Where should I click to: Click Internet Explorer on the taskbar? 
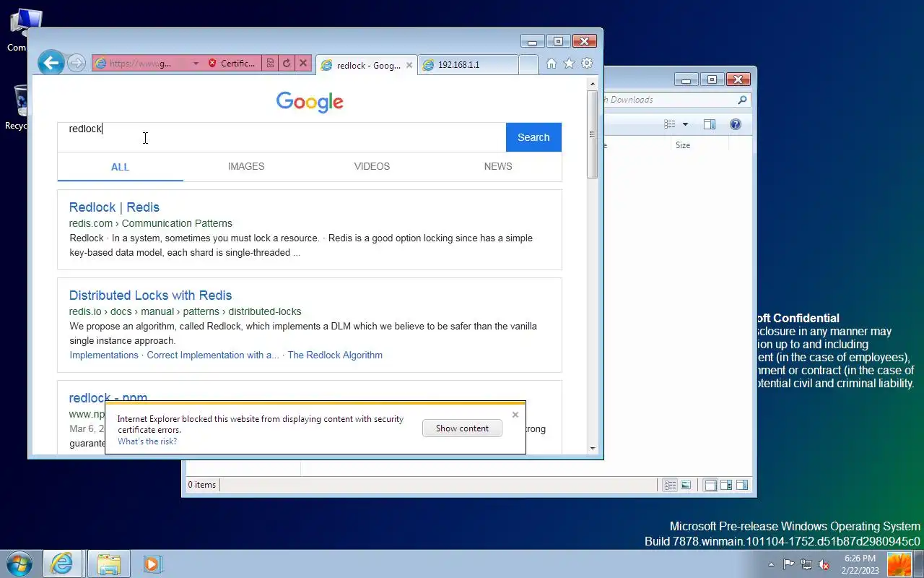[62, 564]
